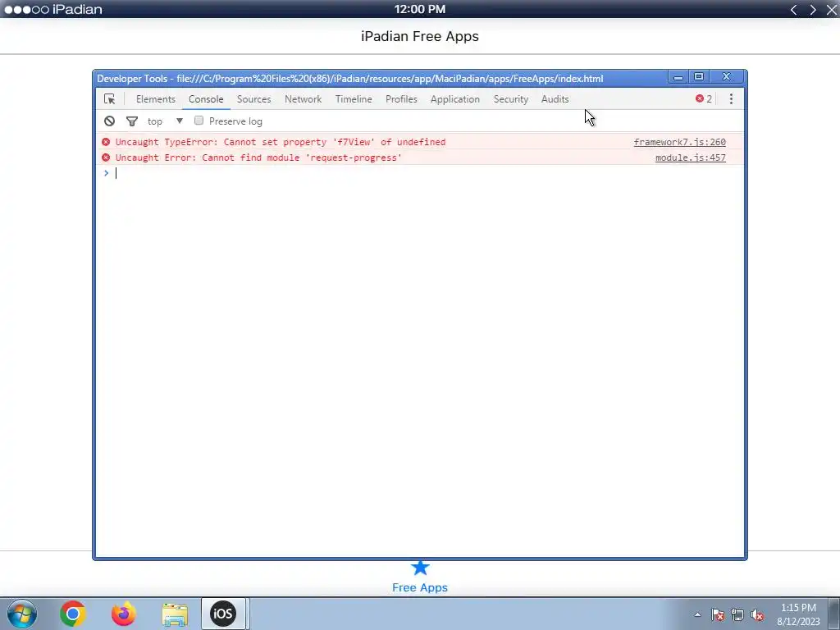This screenshot has height=630, width=840.
Task: Enable the Preserve log checkbox
Action: [199, 121]
